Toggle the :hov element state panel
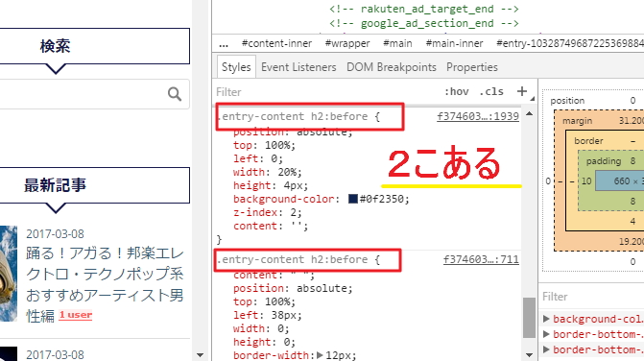Viewport: 644px width, 361px height. (x=456, y=91)
